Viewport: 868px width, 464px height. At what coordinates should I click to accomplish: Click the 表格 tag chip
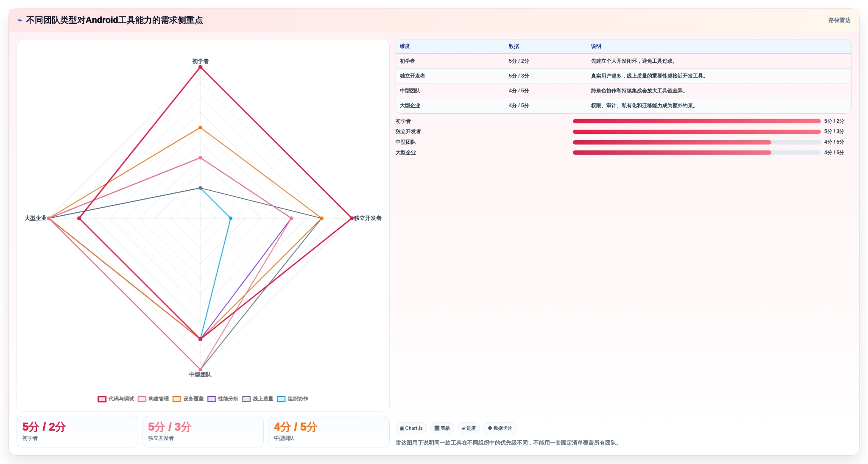click(442, 428)
